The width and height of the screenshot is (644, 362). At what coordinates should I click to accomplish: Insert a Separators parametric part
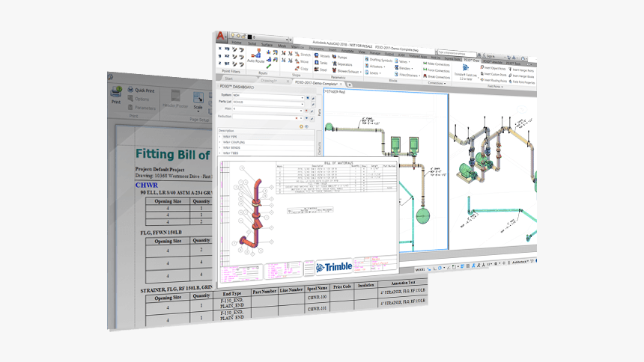pyautogui.click(x=342, y=64)
